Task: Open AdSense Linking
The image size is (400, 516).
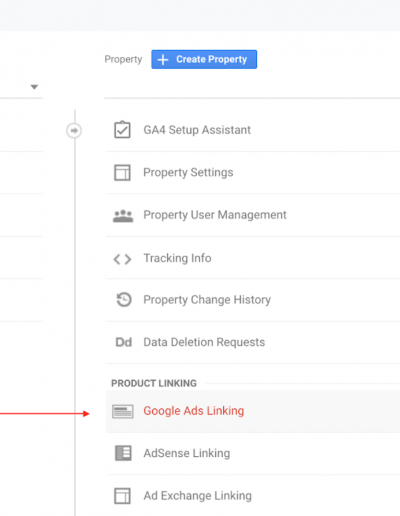Action: pyautogui.click(x=253, y=454)
